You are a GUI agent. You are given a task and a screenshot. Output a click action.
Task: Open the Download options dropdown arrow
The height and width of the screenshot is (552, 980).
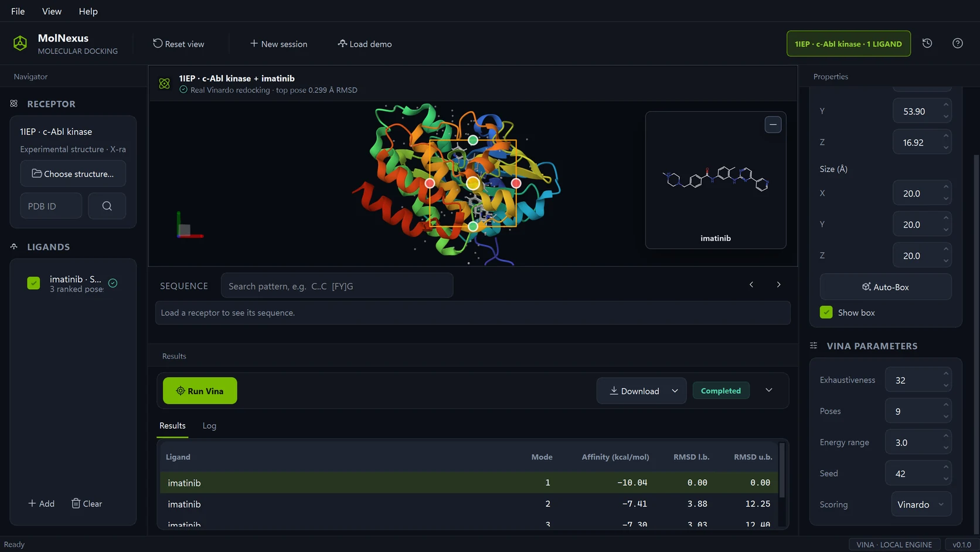[675, 391]
